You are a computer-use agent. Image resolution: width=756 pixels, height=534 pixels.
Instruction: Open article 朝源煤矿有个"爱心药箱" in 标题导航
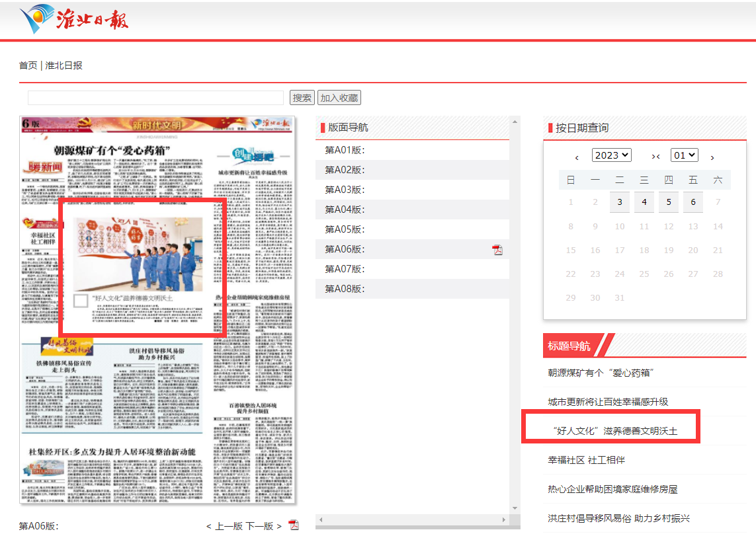[x=601, y=373]
